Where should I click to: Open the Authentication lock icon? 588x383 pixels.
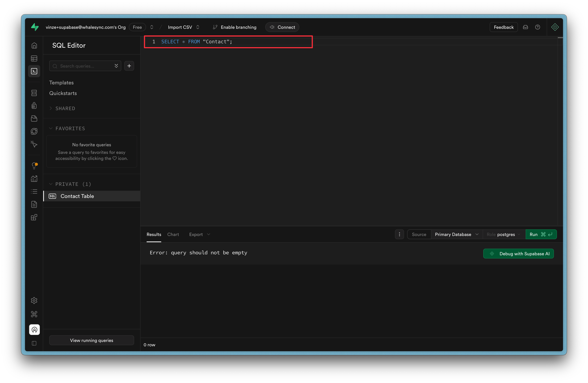coord(34,106)
